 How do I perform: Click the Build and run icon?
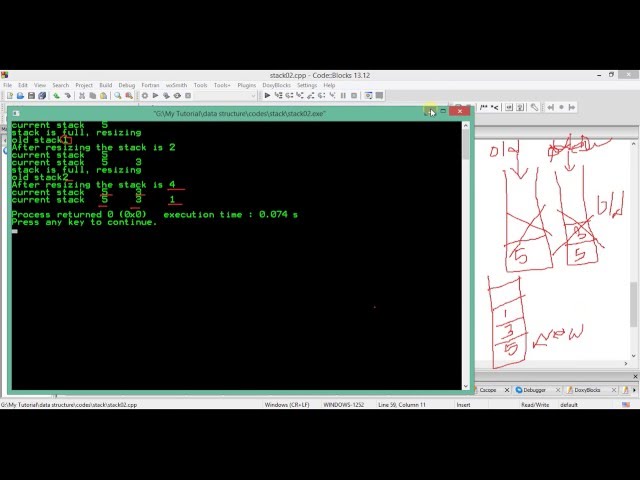coord(166,96)
